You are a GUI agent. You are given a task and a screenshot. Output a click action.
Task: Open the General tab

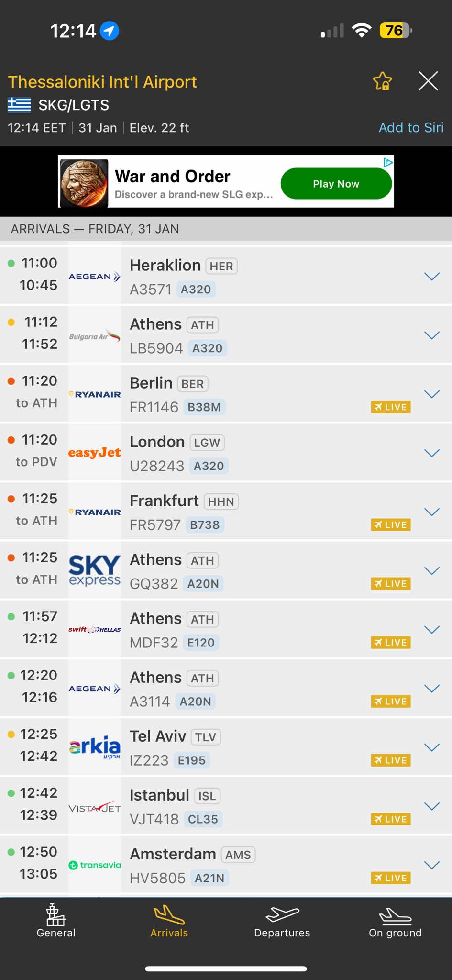pyautogui.click(x=56, y=921)
